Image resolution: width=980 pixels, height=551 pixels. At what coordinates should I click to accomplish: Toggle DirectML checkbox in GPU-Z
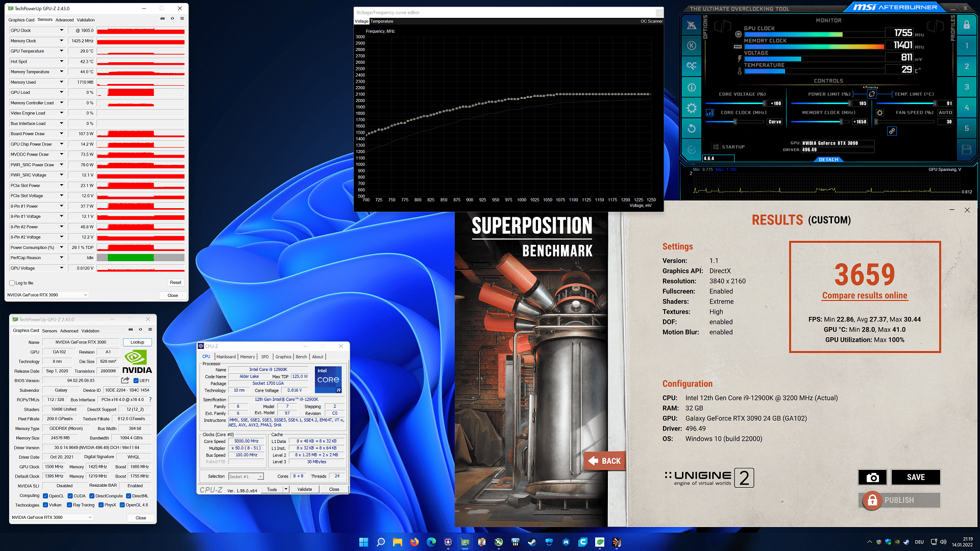129,496
